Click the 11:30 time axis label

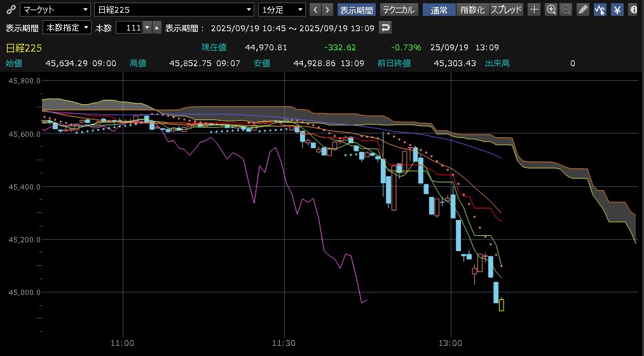point(284,343)
